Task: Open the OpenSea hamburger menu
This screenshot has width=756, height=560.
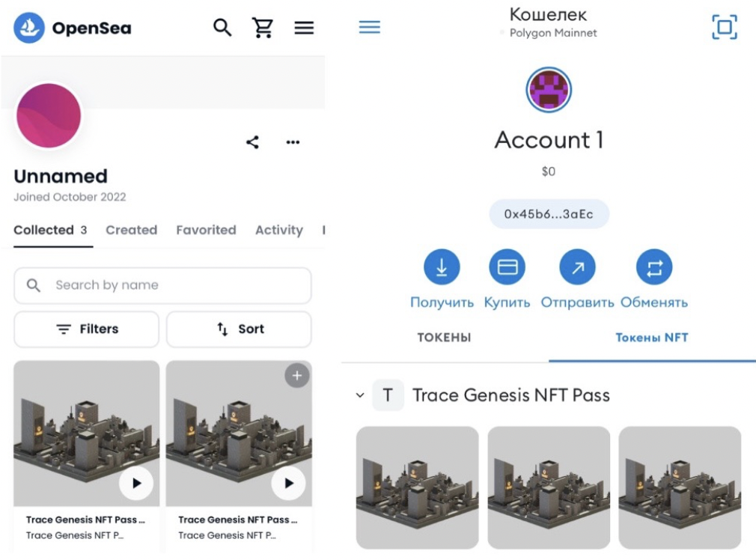Action: tap(304, 28)
